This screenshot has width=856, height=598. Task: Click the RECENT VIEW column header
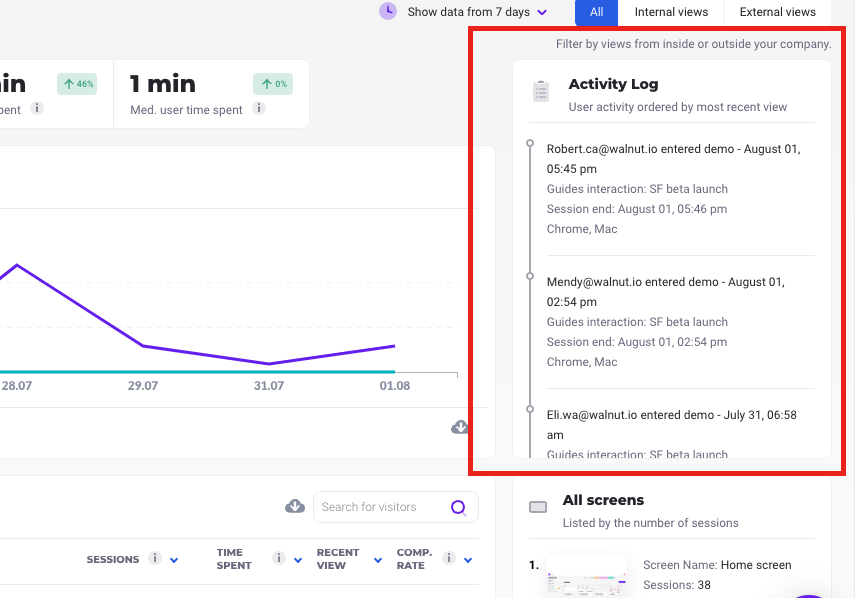click(338, 559)
